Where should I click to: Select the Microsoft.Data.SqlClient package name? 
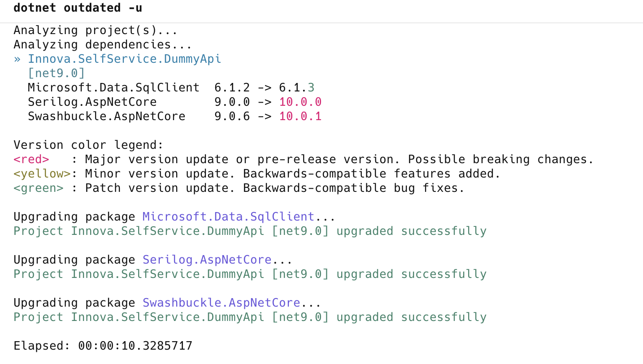113,87
